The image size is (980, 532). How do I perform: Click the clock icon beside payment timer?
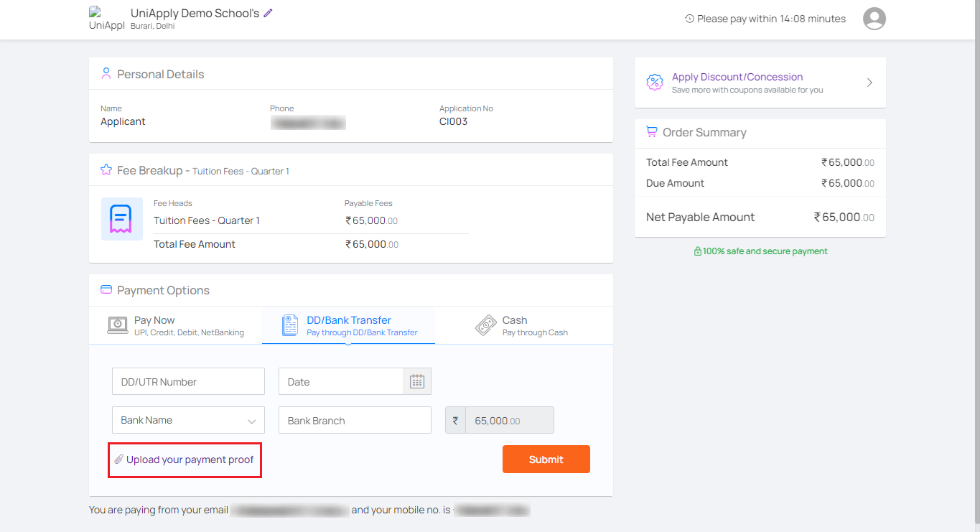click(x=689, y=19)
